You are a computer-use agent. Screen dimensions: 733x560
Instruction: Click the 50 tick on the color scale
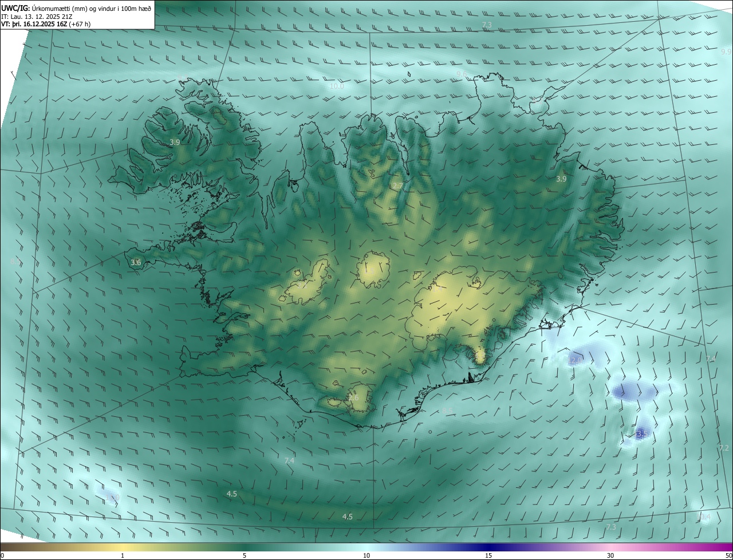click(728, 555)
